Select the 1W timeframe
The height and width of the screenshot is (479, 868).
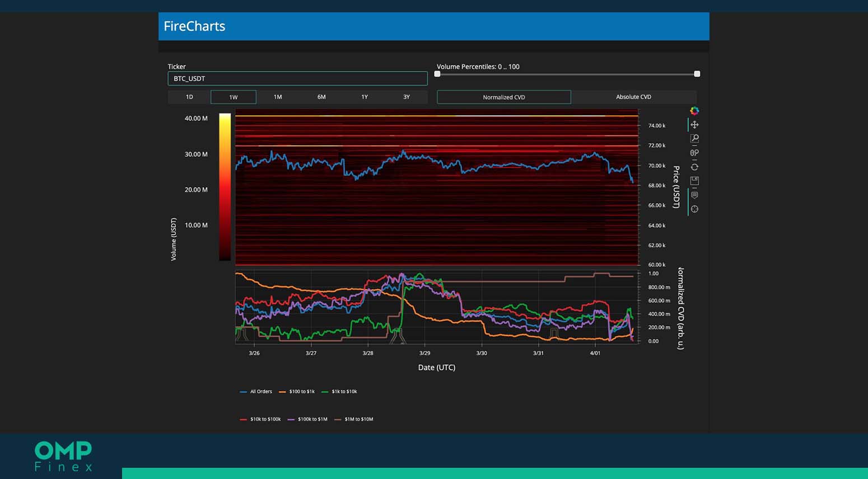234,97
